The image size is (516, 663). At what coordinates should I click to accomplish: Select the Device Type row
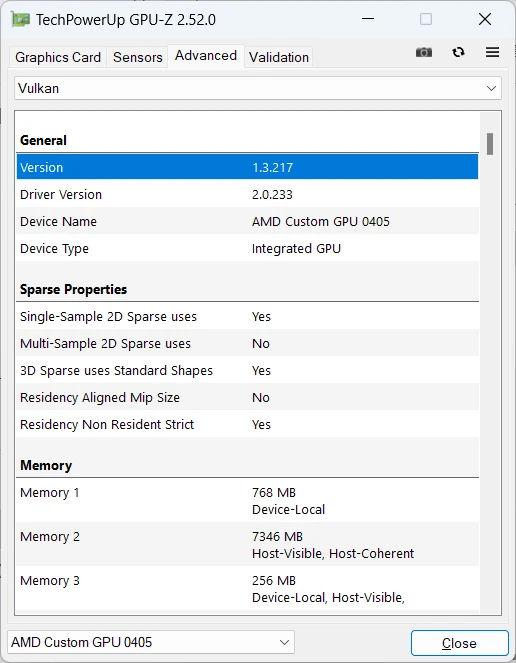pyautogui.click(x=247, y=249)
